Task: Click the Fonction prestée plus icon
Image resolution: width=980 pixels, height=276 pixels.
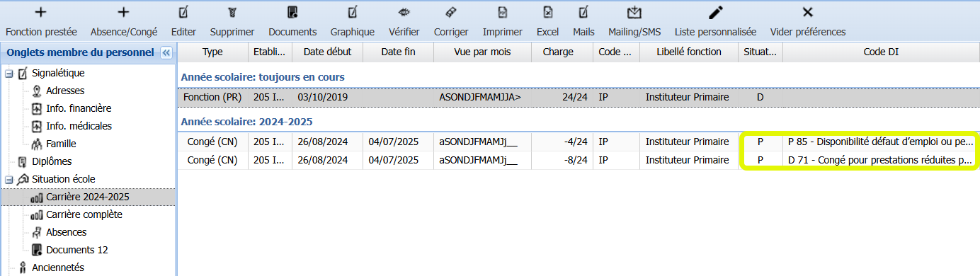Action: coord(40,12)
